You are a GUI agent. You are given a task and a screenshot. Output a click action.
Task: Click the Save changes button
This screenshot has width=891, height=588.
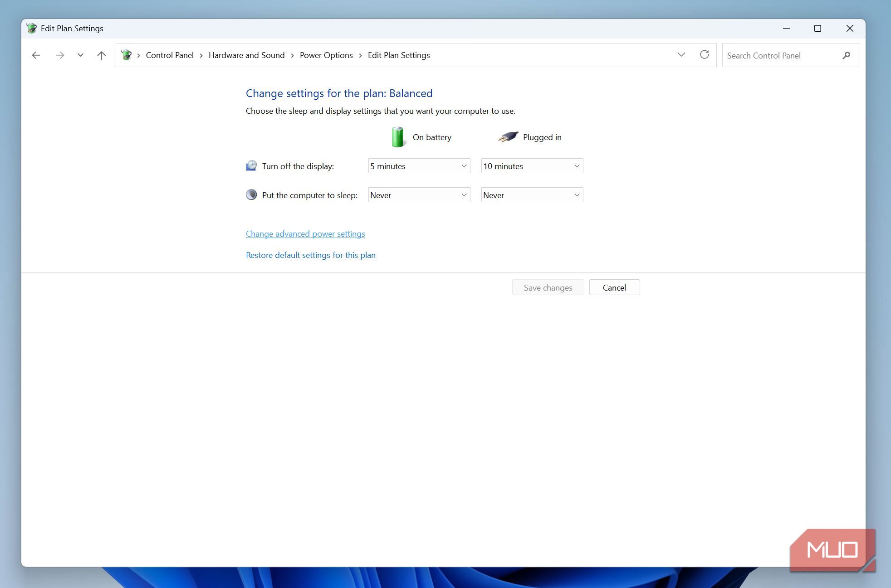pos(548,287)
